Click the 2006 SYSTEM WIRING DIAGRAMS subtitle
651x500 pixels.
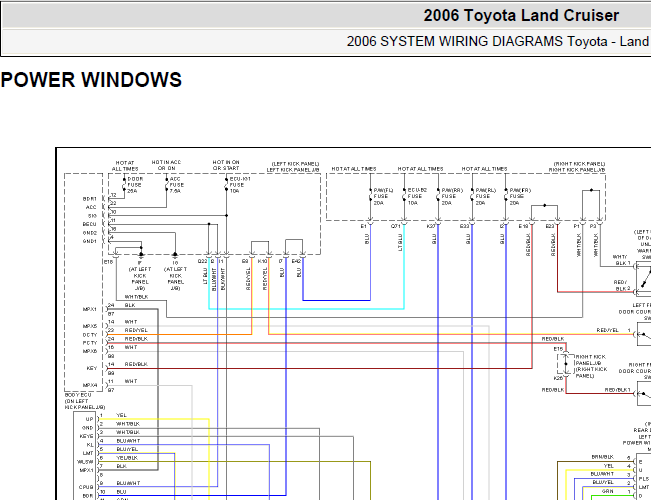[x=498, y=41]
